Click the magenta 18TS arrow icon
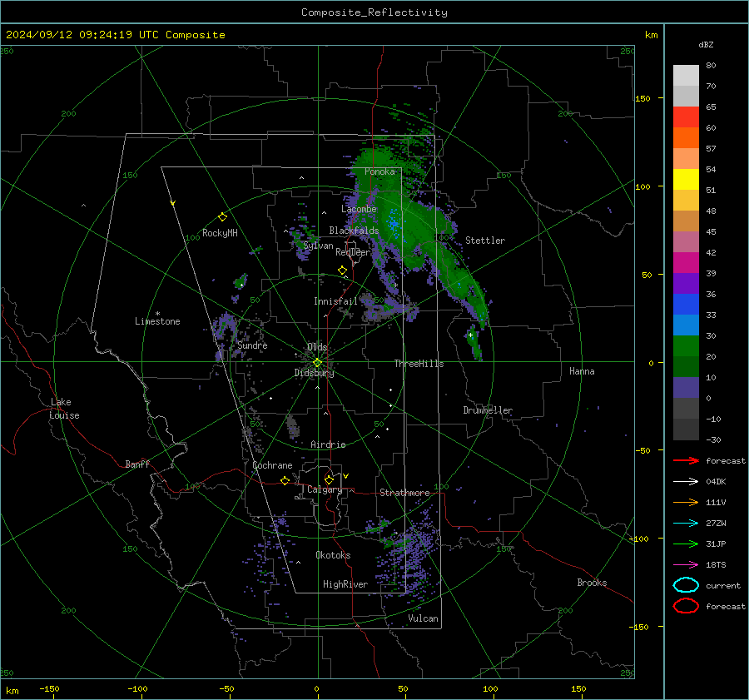This screenshot has height=700, width=749. click(686, 565)
